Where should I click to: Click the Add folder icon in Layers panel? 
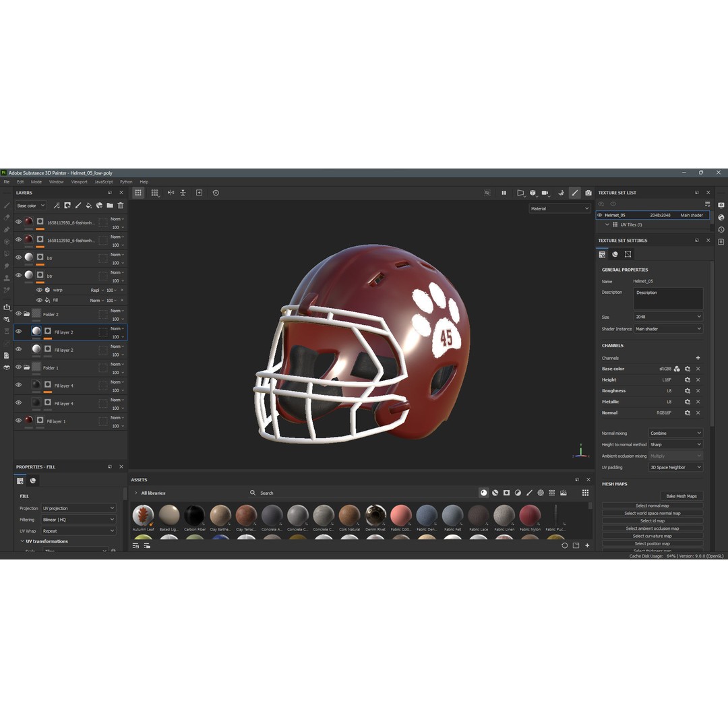(110, 206)
